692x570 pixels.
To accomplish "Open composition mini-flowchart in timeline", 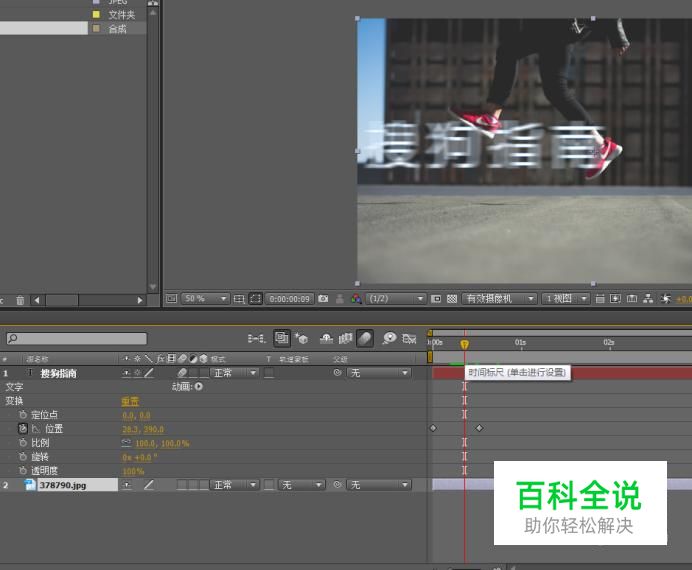I will (256, 339).
